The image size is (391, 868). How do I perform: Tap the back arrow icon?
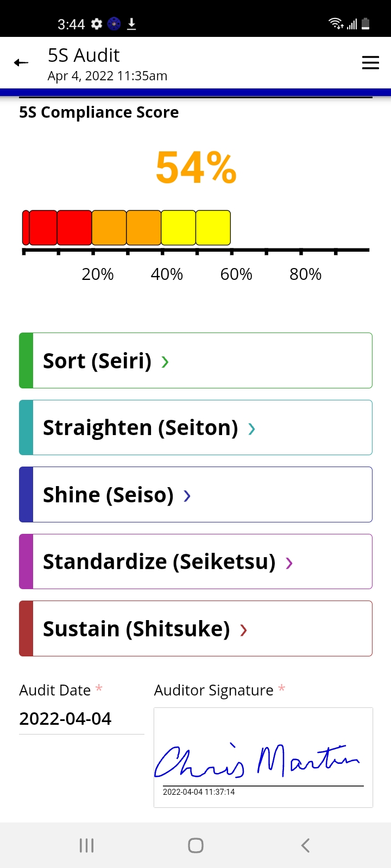21,63
